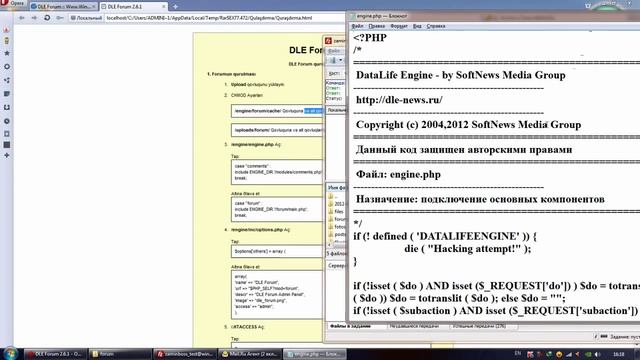Viewport: 640px width, 360px height.
Task: Click the FileZilla window title icon
Action: 328,41
